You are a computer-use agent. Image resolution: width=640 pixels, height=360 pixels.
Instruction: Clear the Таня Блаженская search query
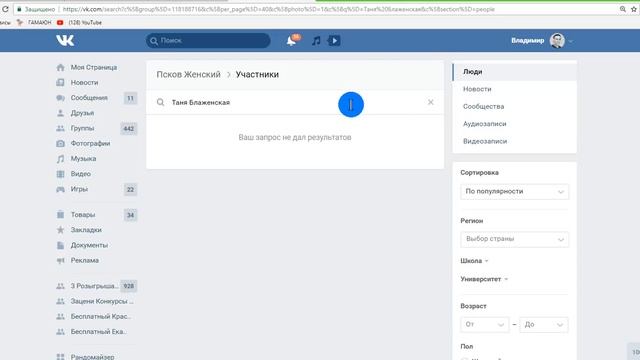431,102
